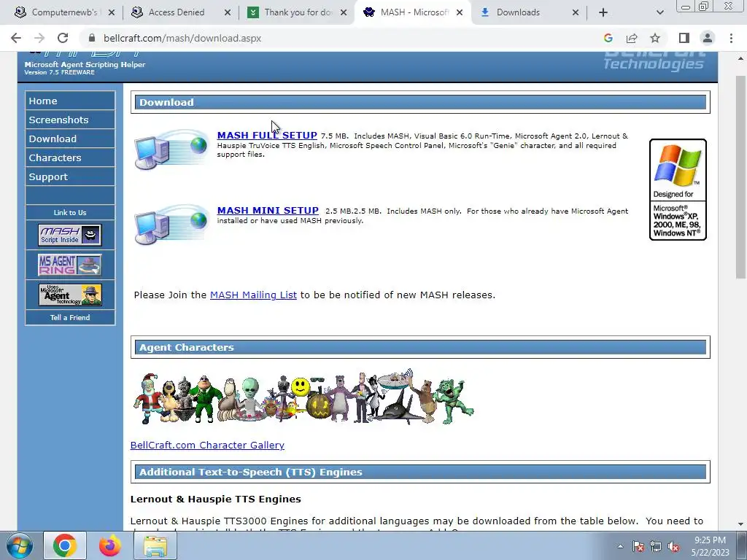The image size is (747, 560).
Task: Click 'Additional Text-to-Speech (TTS) Engines' header
Action: [420, 472]
